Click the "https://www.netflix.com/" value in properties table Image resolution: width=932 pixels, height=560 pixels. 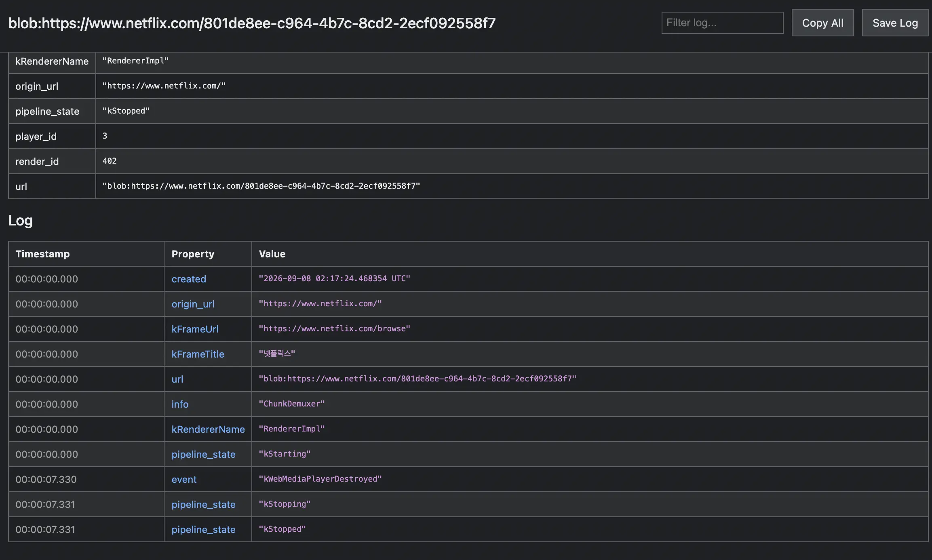point(164,86)
